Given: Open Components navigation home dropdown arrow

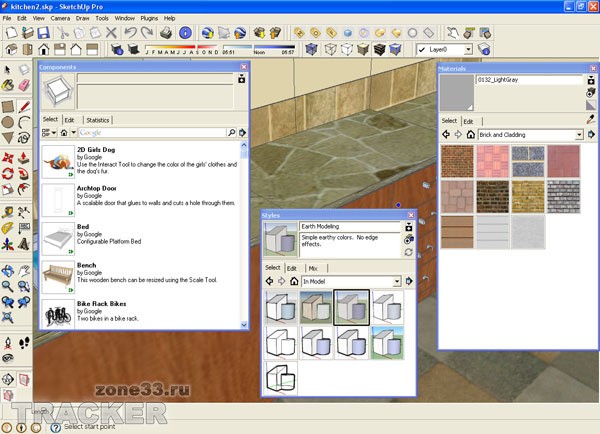Looking at the screenshot, I should [x=73, y=133].
